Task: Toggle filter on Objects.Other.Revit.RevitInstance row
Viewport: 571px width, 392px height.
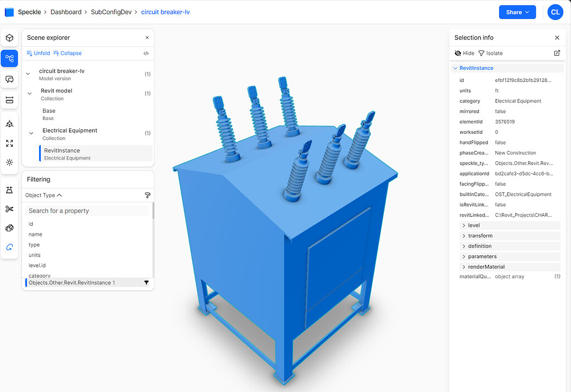Action: [146, 283]
